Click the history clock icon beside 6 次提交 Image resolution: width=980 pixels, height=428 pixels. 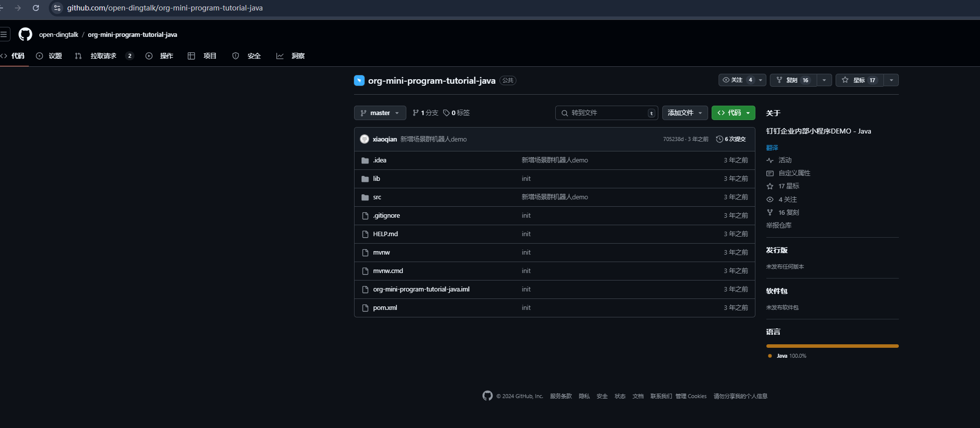coord(719,139)
